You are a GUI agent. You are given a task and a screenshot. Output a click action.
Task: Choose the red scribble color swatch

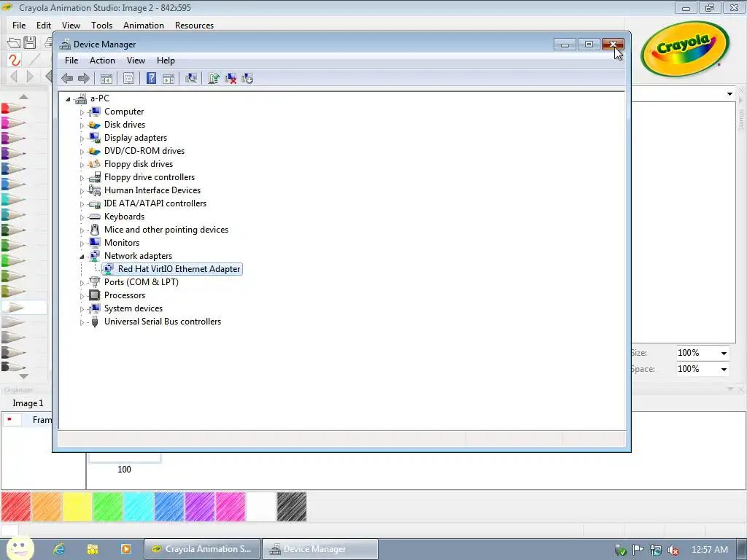(16, 507)
